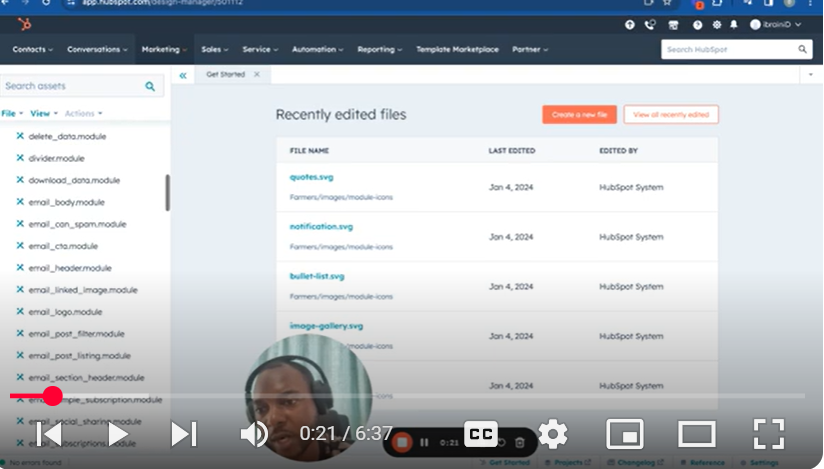Click Create a new file button
This screenshot has width=824, height=469.
(x=579, y=115)
